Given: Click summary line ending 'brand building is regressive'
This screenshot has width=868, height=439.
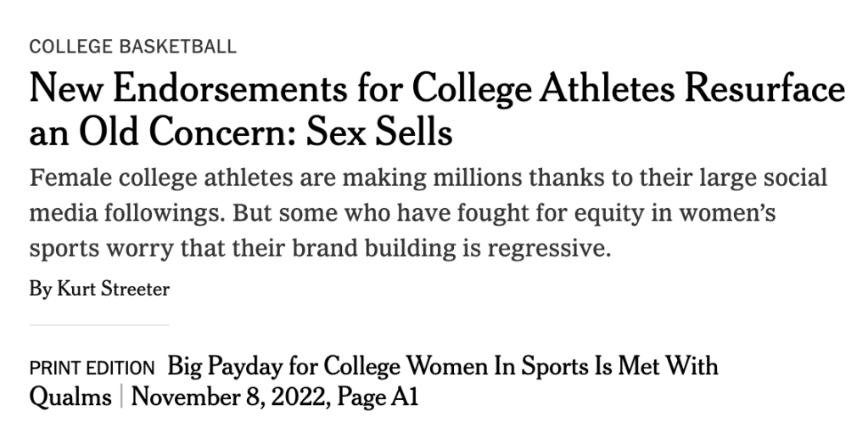Looking at the screenshot, I should pyautogui.click(x=320, y=252).
